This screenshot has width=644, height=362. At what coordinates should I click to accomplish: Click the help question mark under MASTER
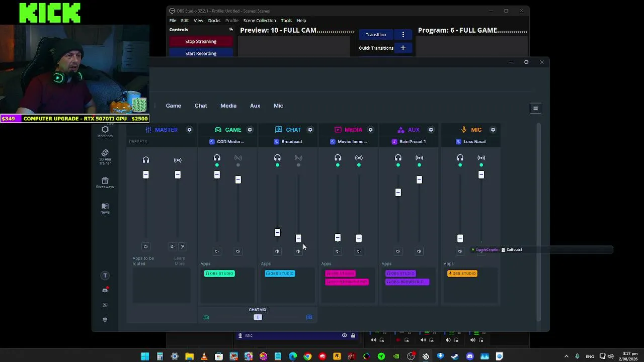(x=182, y=247)
